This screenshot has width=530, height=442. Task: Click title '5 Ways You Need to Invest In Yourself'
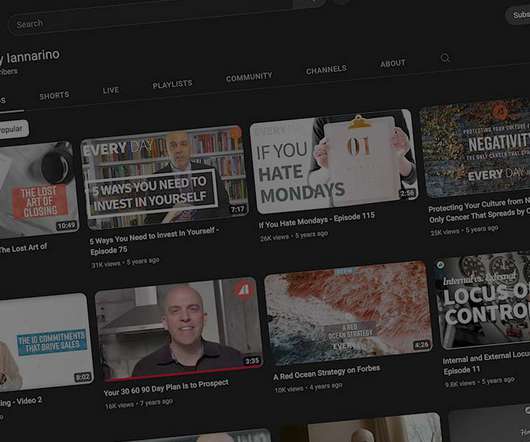point(155,240)
